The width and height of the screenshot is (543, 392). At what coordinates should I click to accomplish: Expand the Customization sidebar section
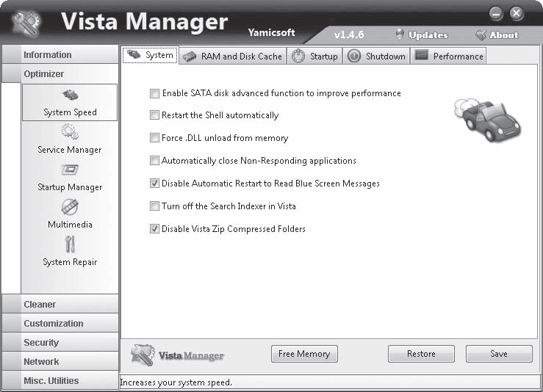click(60, 323)
